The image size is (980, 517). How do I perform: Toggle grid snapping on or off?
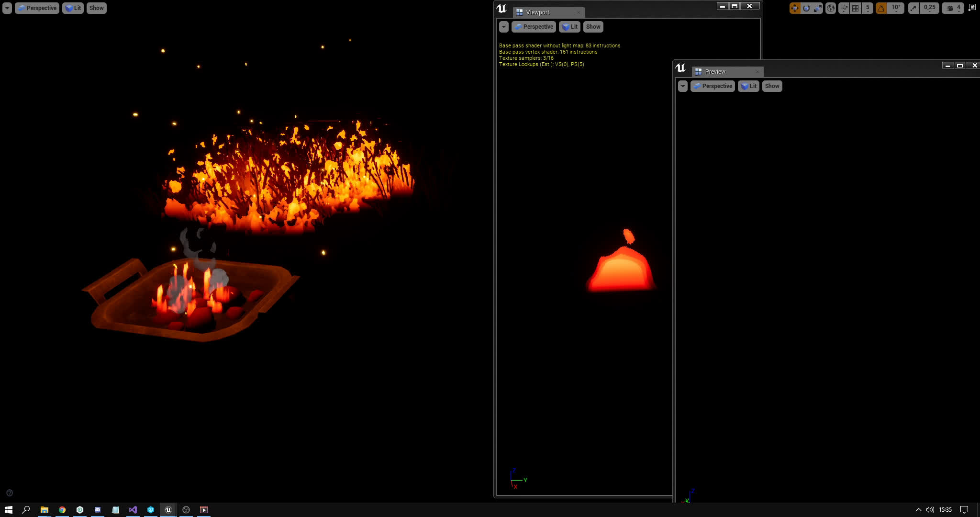(855, 8)
